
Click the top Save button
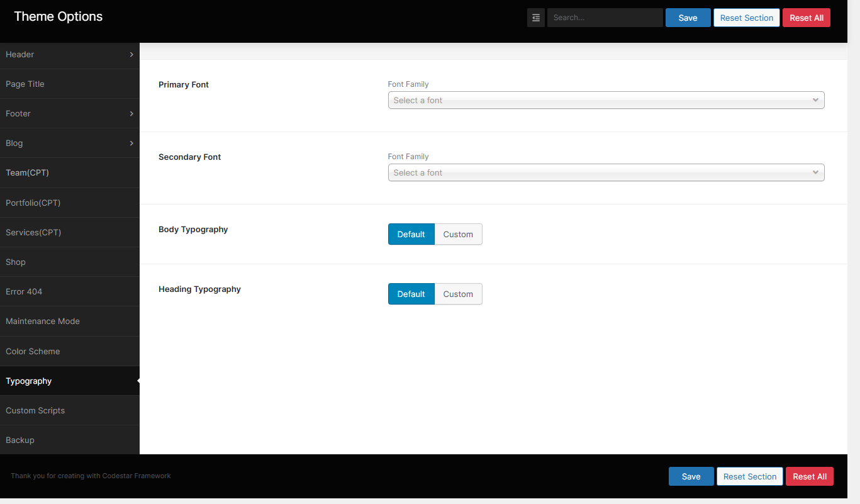[688, 18]
